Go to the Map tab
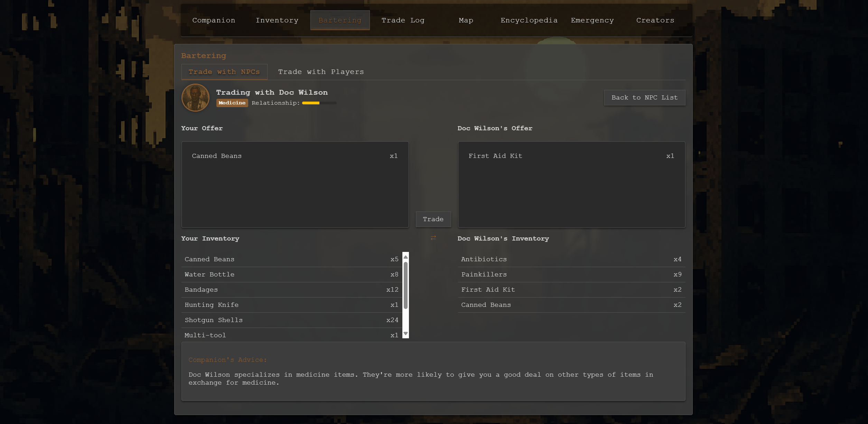The height and width of the screenshot is (424, 868). pyautogui.click(x=466, y=20)
